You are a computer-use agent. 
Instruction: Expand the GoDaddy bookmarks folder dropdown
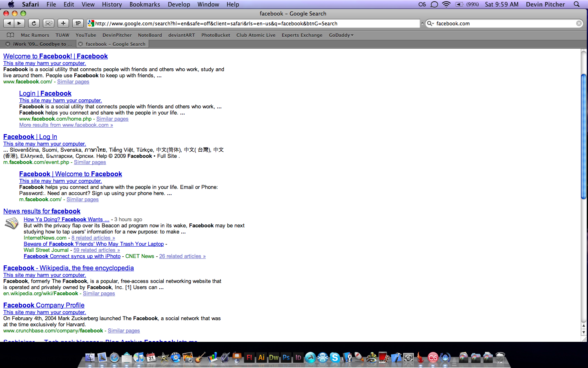[x=341, y=35]
